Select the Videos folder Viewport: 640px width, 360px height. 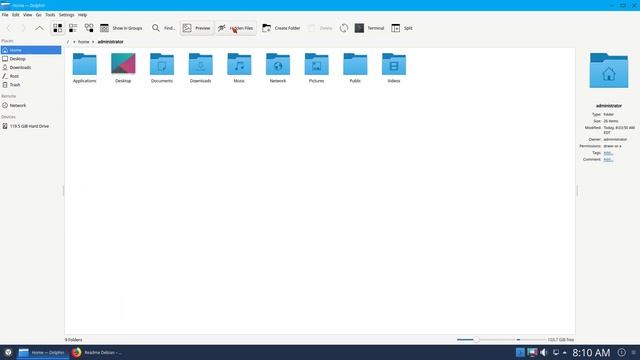click(x=394, y=68)
